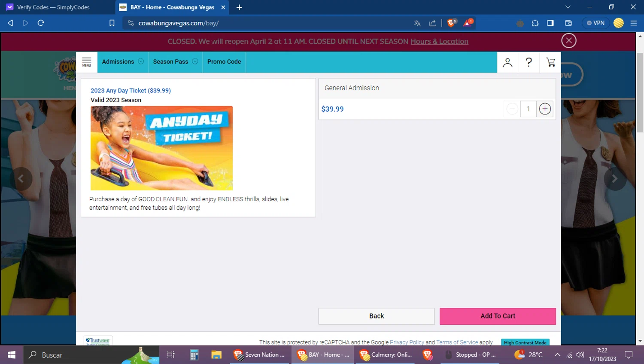
Task: Close the red CLOSED announcement banner
Action: [569, 41]
